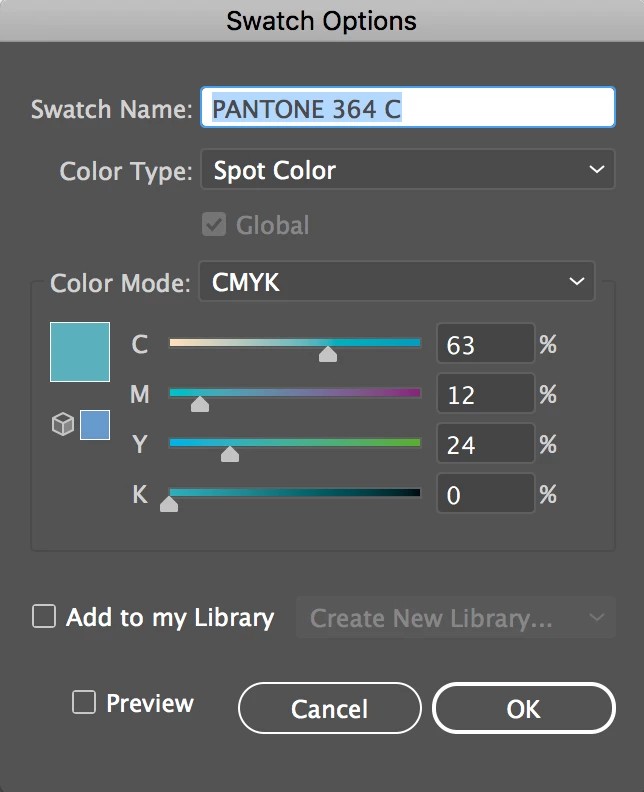Screen dimensions: 644x792
Task: Click the small blue in-gamut color square
Action: click(x=95, y=425)
